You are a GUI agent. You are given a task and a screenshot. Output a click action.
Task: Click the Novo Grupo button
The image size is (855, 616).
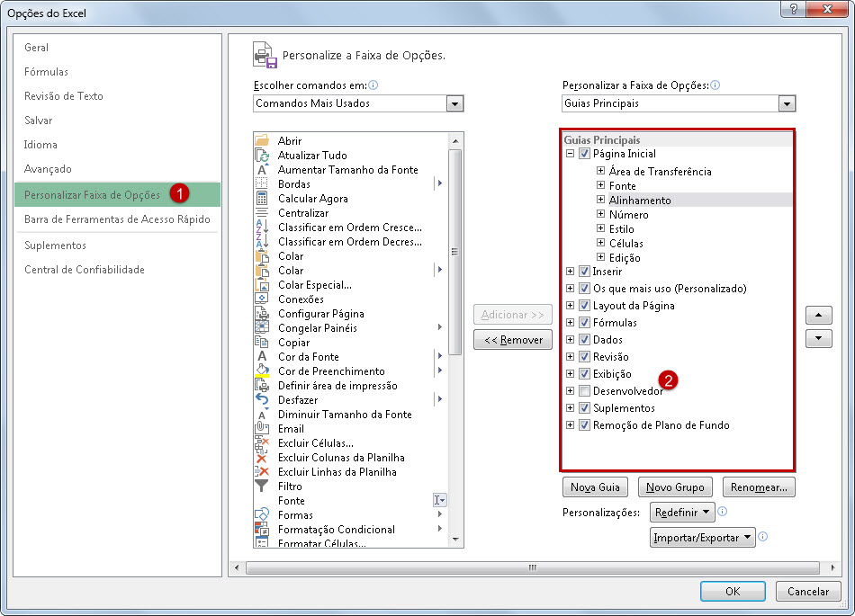(675, 487)
